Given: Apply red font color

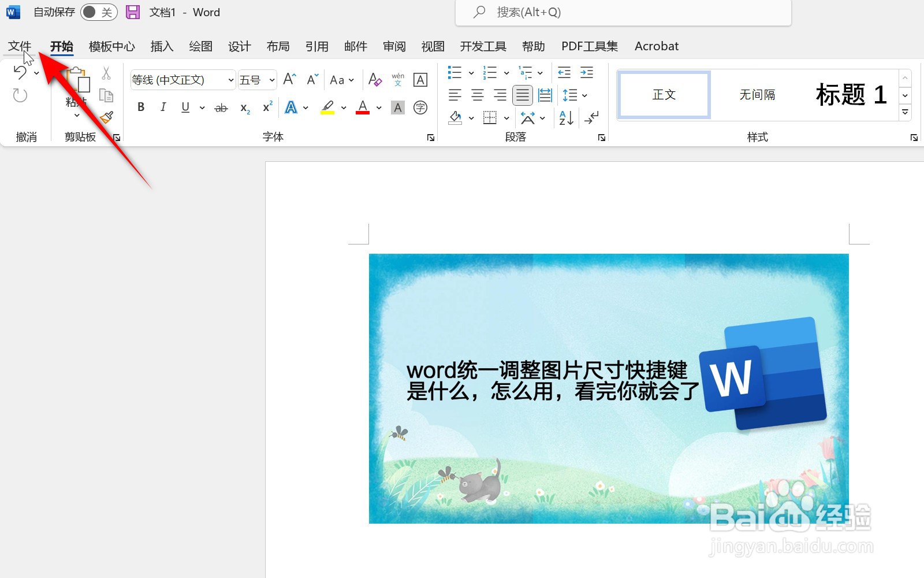Looking at the screenshot, I should click(x=363, y=108).
